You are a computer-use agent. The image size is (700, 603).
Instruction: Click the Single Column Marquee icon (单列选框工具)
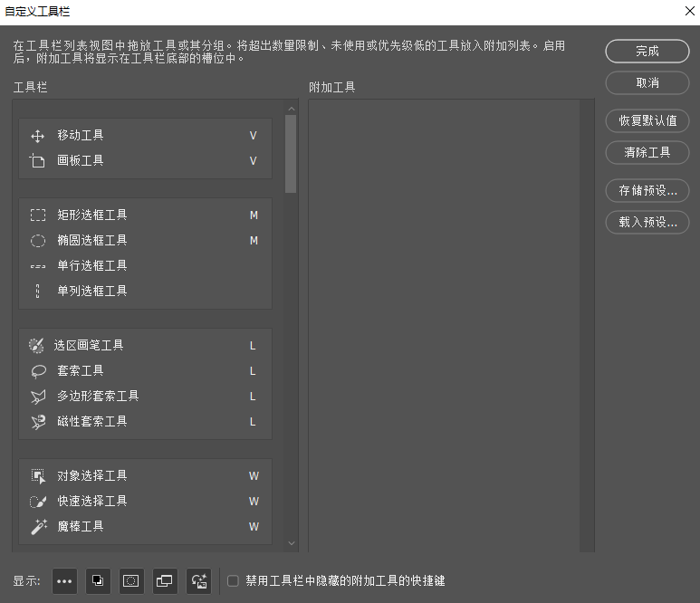[37, 291]
